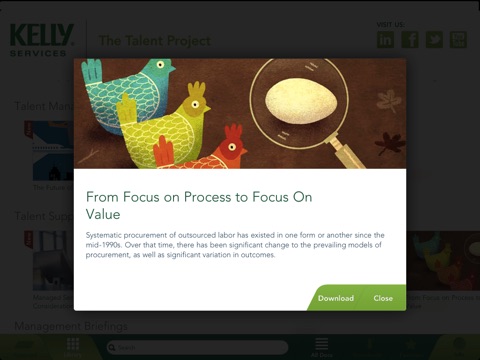
Task: Click the dialog article title text
Action: pyautogui.click(x=199, y=205)
